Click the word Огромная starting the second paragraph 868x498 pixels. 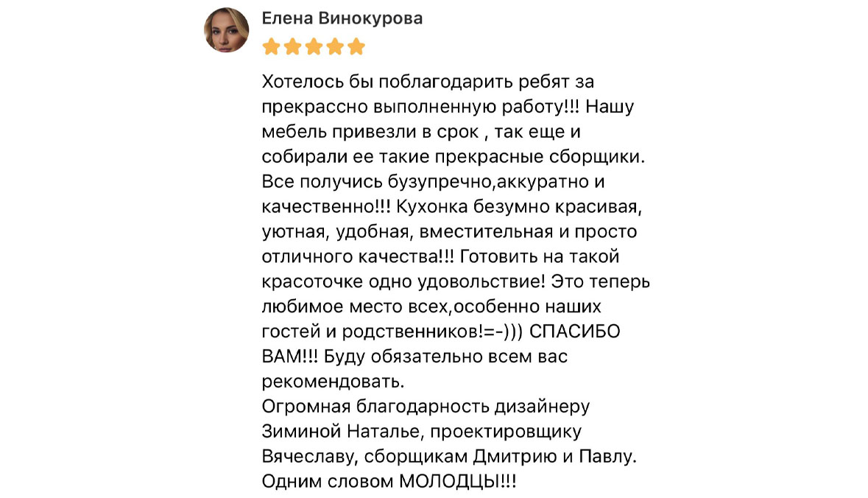(x=306, y=406)
